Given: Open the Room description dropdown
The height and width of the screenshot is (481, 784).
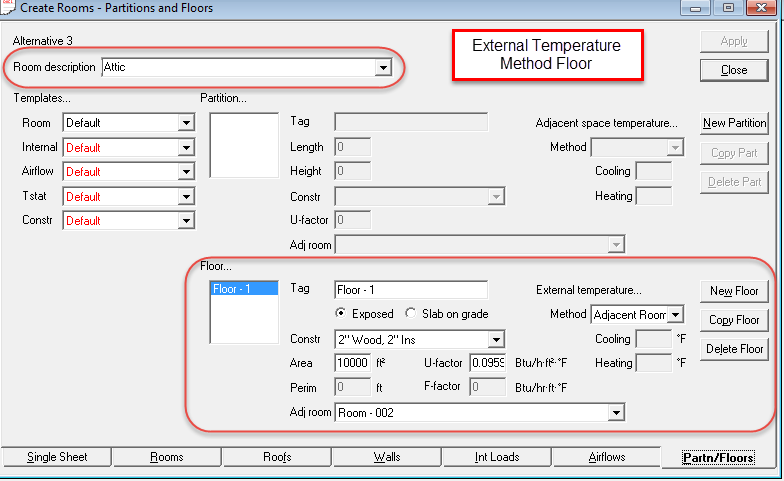Looking at the screenshot, I should [x=381, y=68].
